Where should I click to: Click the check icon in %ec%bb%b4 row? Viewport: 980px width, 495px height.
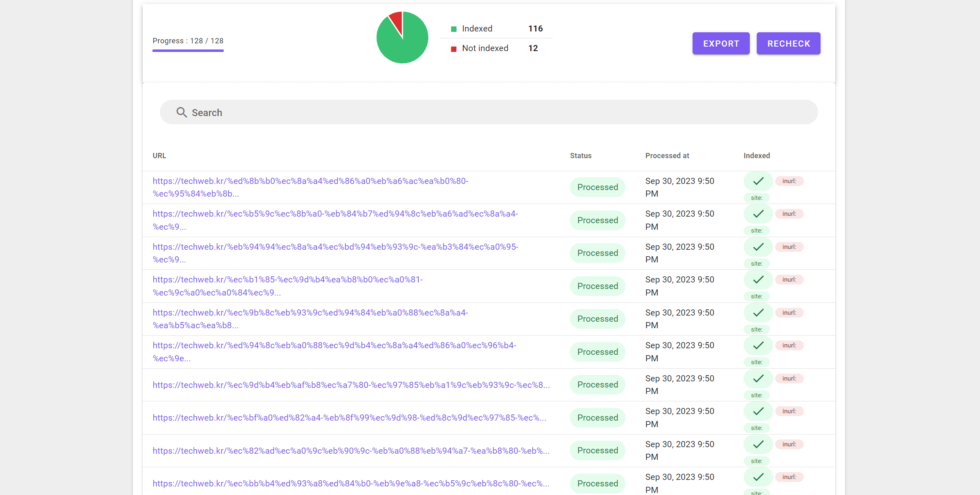coord(758,477)
